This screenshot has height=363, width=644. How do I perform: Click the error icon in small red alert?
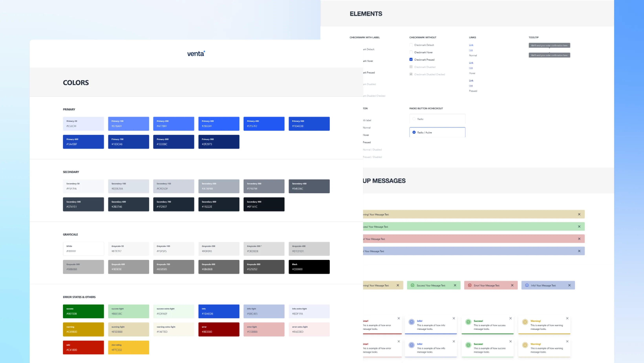point(470,285)
